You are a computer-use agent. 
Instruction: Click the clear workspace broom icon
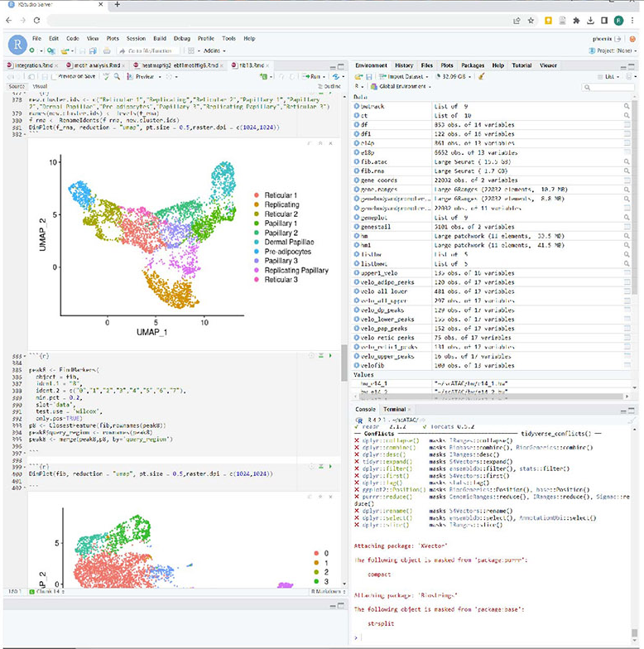(481, 76)
